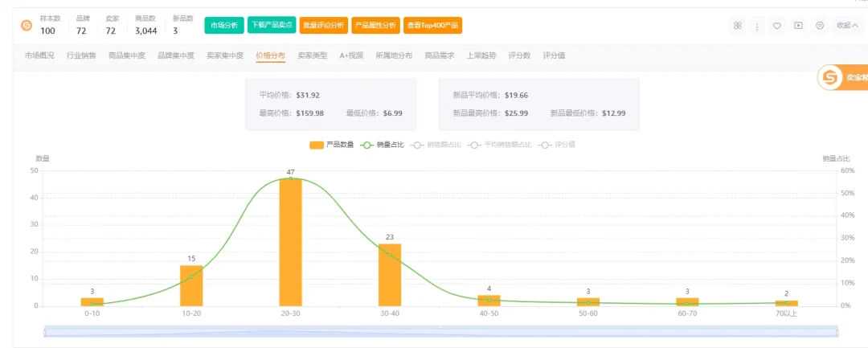Switch to the 行业销售 tab
Image resolution: width=868 pixels, height=348 pixels.
coord(81,55)
